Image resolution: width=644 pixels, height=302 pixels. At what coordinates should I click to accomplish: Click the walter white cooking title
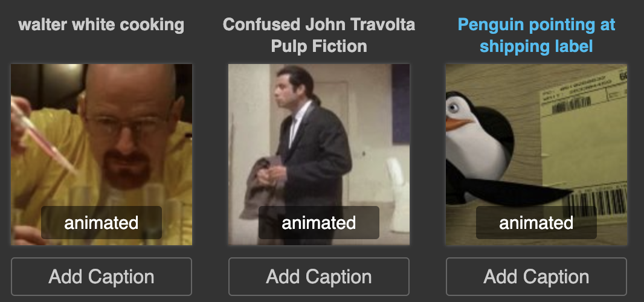click(101, 25)
